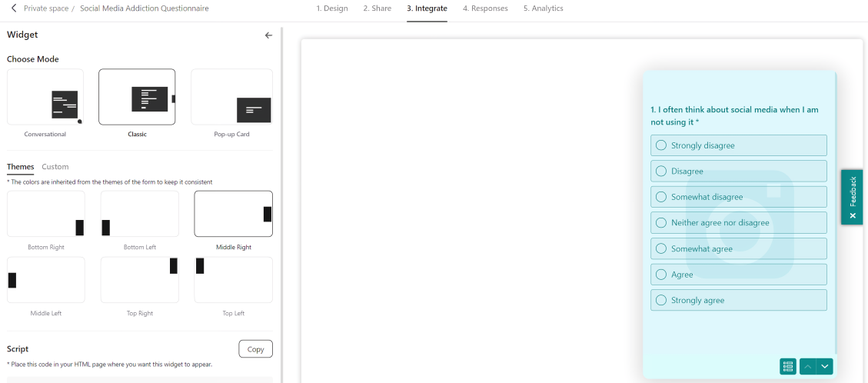Close the Feedback tab via the X icon
The height and width of the screenshot is (383, 868).
point(853,215)
